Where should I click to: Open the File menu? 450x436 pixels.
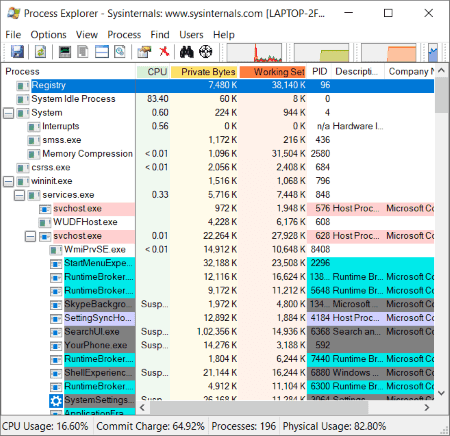pyautogui.click(x=13, y=35)
